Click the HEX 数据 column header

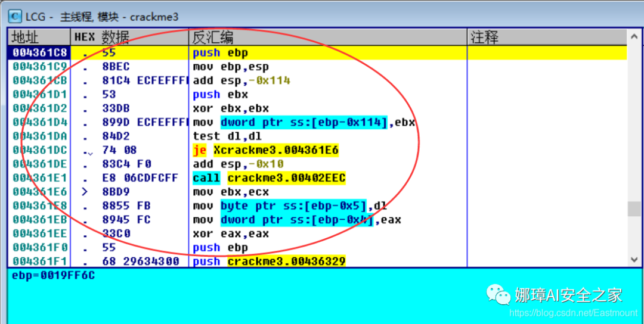pos(130,38)
